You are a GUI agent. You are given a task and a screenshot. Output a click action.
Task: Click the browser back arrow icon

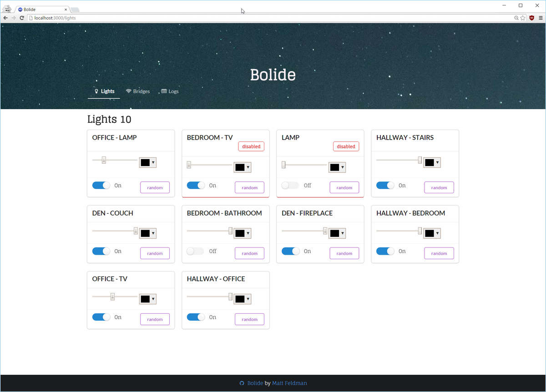click(x=5, y=18)
